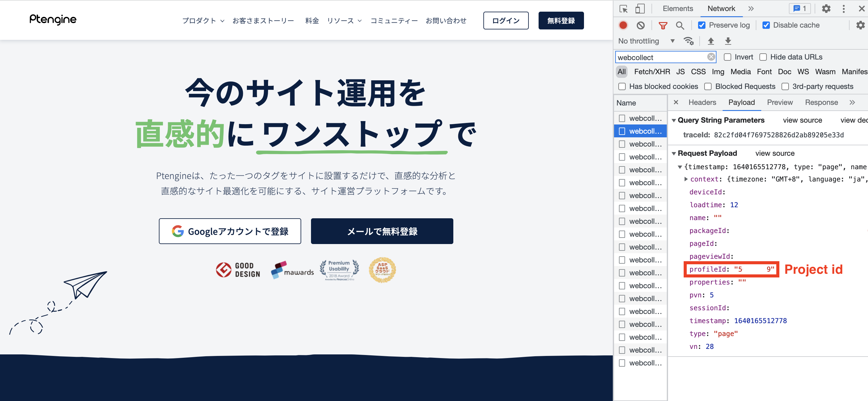Open the リソース dropdown menu
The height and width of the screenshot is (401, 868).
(344, 21)
